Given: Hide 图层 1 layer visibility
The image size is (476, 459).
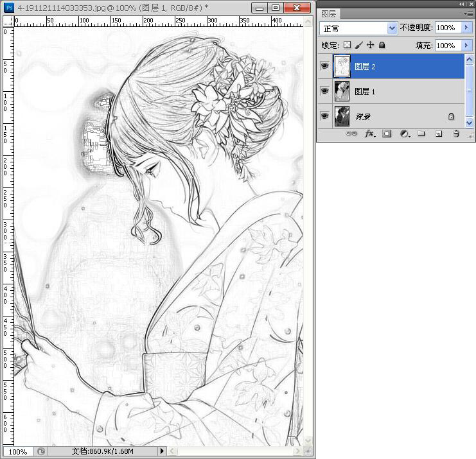Looking at the screenshot, I should point(324,91).
